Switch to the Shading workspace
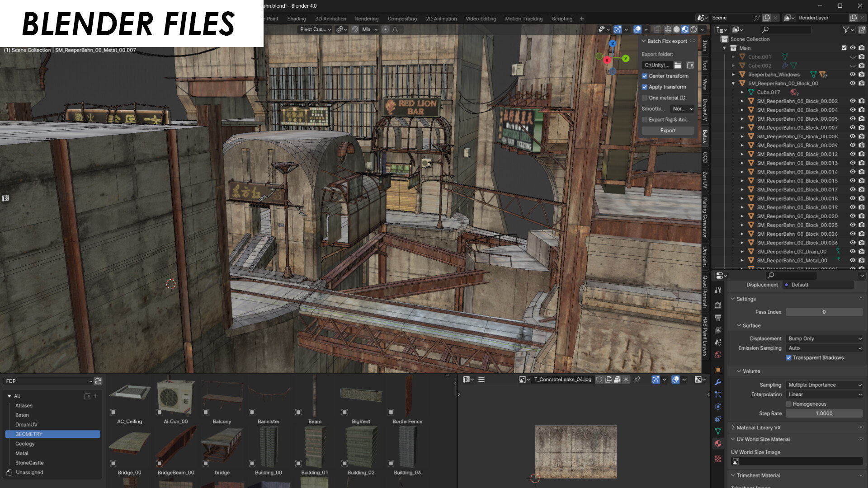This screenshot has width=868, height=488. 297,19
